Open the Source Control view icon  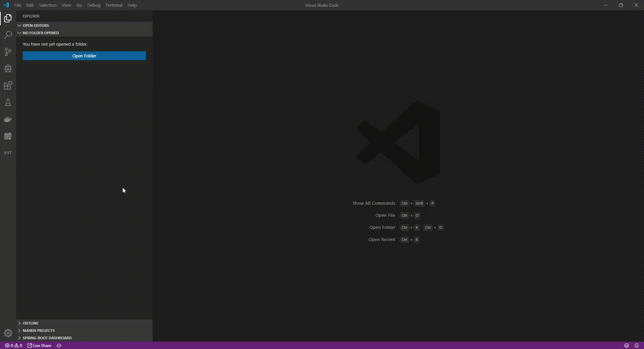8,52
